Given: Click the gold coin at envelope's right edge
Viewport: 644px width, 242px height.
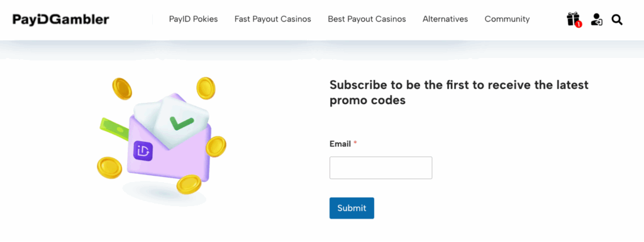Looking at the screenshot, I should tap(216, 146).
